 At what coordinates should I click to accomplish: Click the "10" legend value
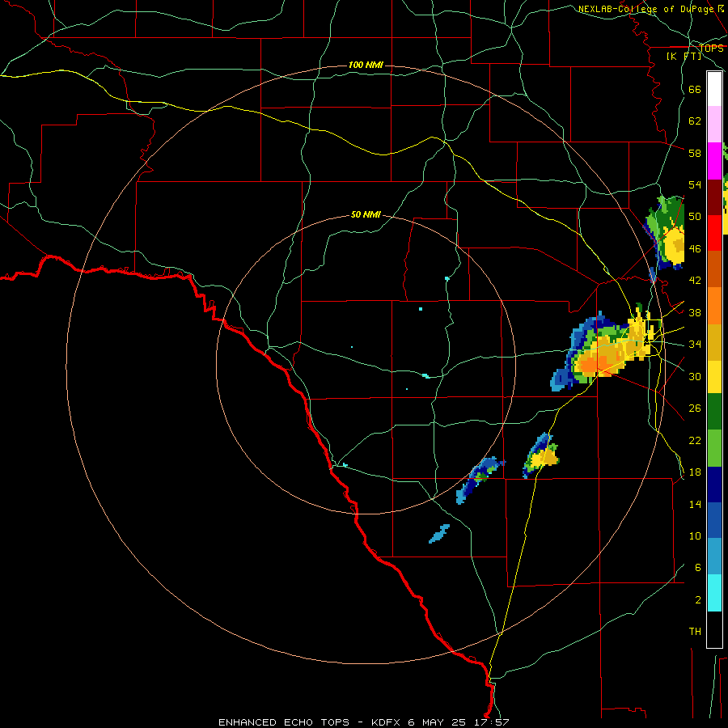tap(695, 535)
